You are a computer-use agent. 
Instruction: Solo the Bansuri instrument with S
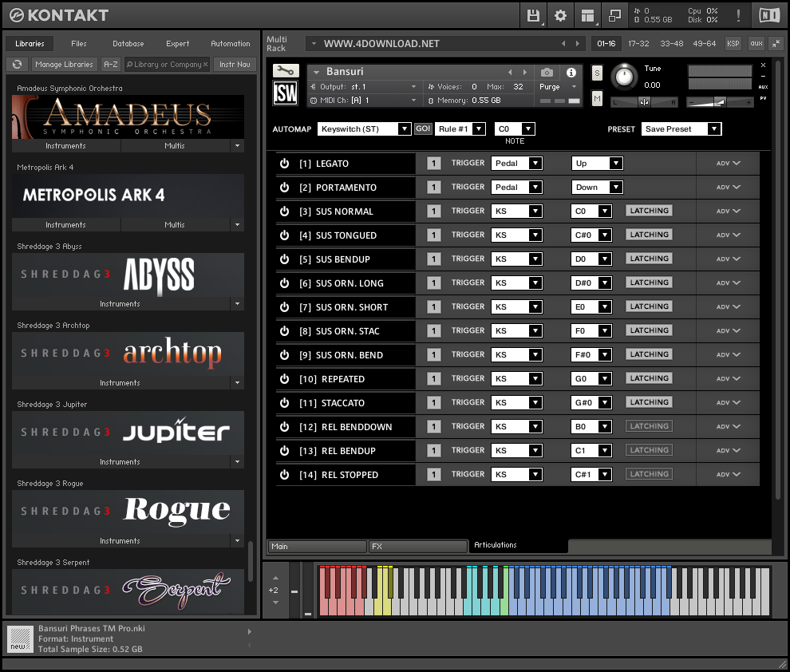(x=597, y=73)
